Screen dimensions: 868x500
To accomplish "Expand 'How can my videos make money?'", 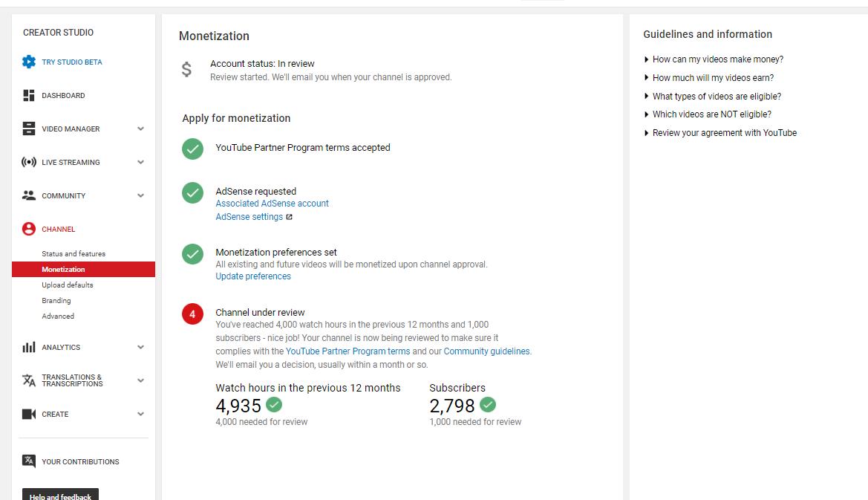I will (x=714, y=59).
